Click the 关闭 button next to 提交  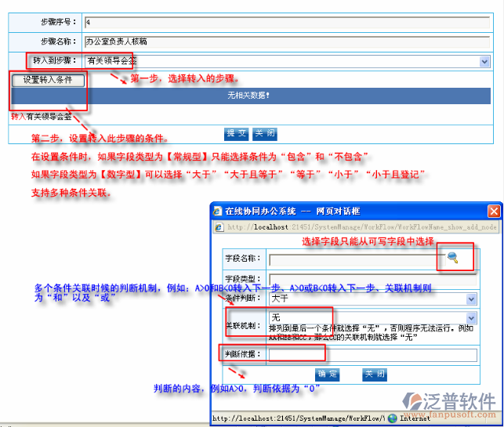(264, 133)
